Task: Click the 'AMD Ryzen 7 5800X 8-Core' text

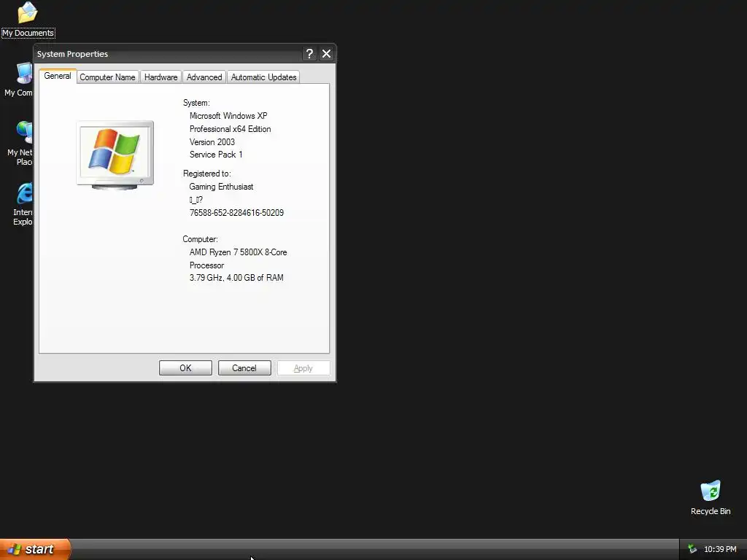Action: click(239, 252)
